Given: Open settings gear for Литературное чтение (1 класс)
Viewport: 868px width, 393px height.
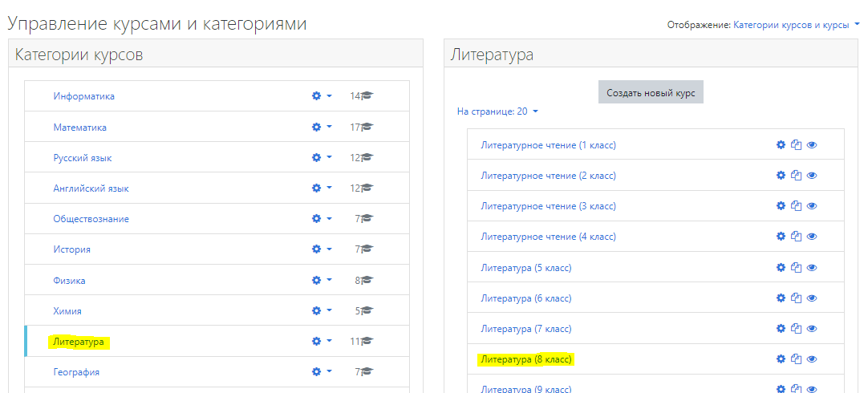Looking at the screenshot, I should coord(781,145).
